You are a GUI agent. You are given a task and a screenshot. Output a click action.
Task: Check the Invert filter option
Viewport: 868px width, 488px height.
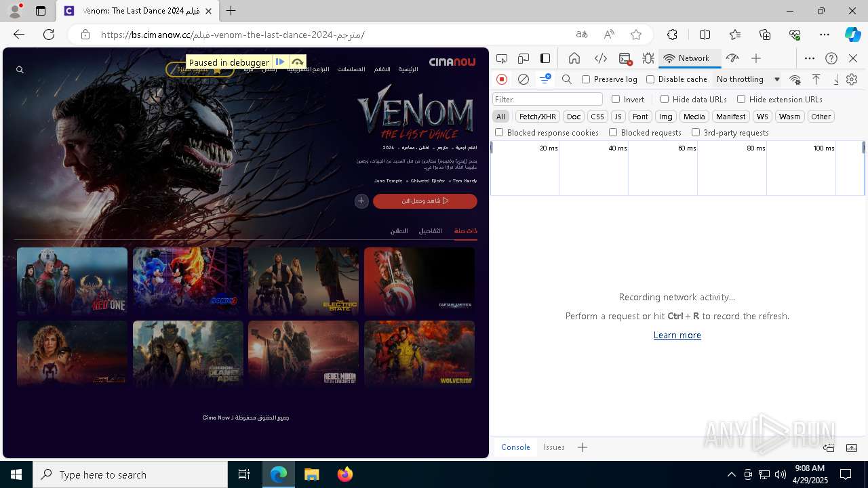pos(616,99)
